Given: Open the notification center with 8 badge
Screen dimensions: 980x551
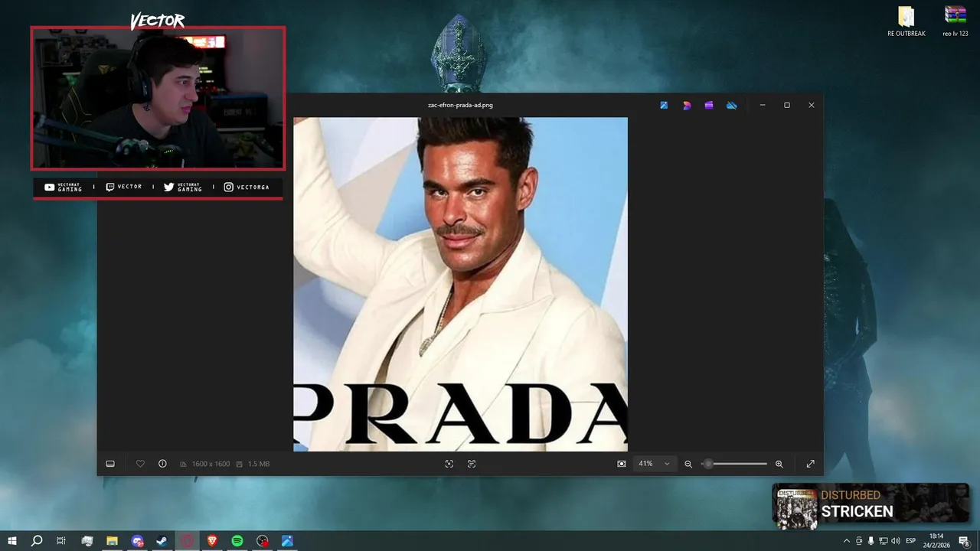Looking at the screenshot, I should pyautogui.click(x=965, y=541).
